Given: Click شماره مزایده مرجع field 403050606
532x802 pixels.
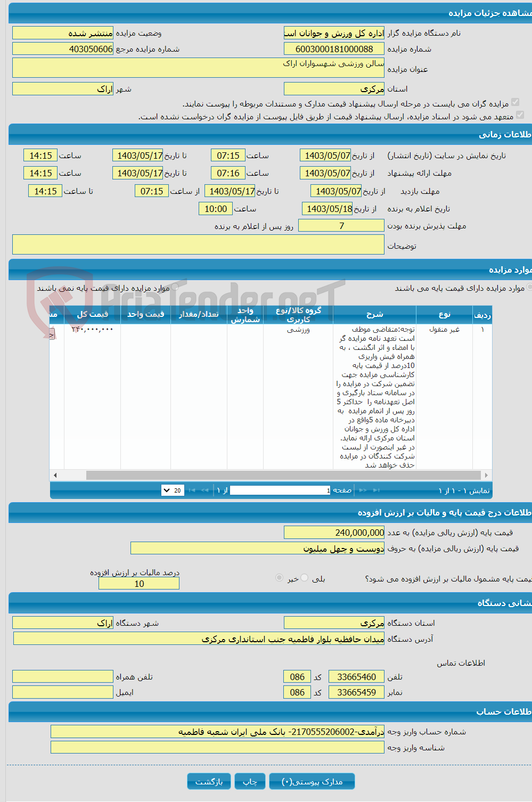Looking at the screenshot, I should tap(63, 49).
